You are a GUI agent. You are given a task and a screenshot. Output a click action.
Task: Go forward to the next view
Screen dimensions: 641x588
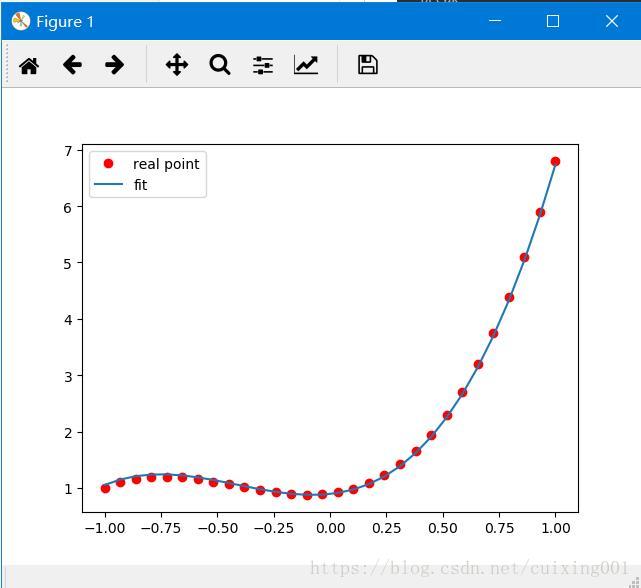pyautogui.click(x=114, y=65)
